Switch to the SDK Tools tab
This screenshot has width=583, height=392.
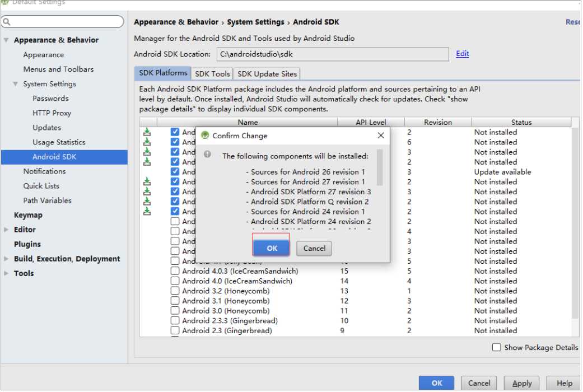pyautogui.click(x=212, y=73)
